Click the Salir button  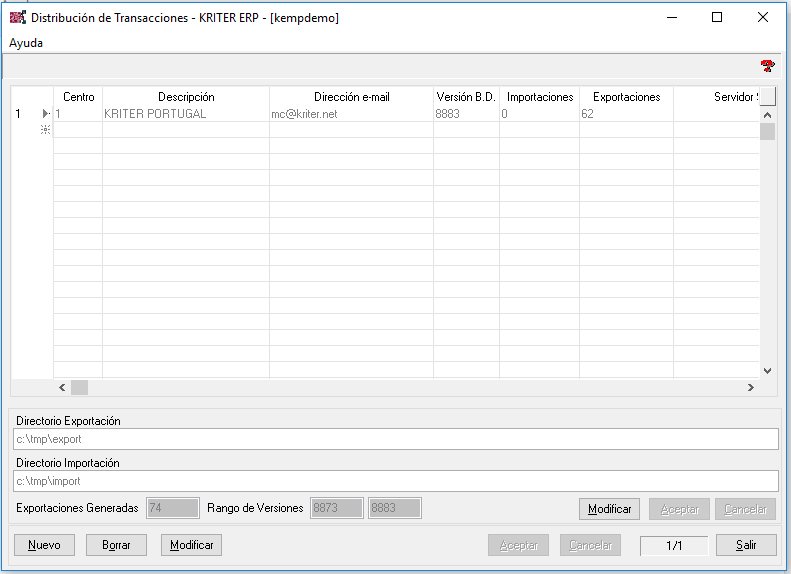746,545
